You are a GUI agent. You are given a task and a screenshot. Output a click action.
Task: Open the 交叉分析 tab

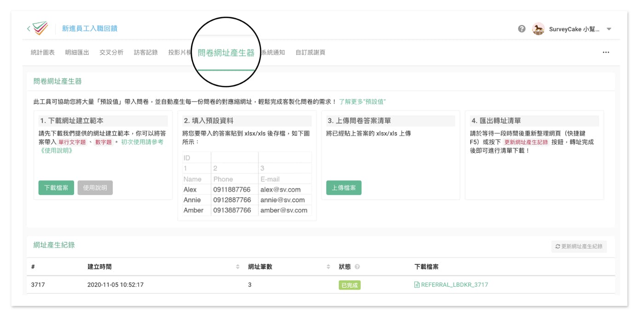111,52
